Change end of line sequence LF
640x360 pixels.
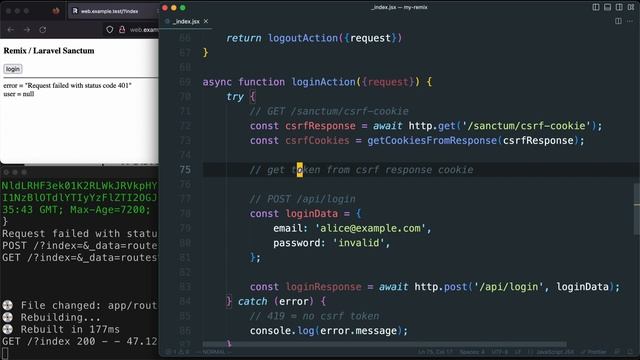[x=518, y=352]
